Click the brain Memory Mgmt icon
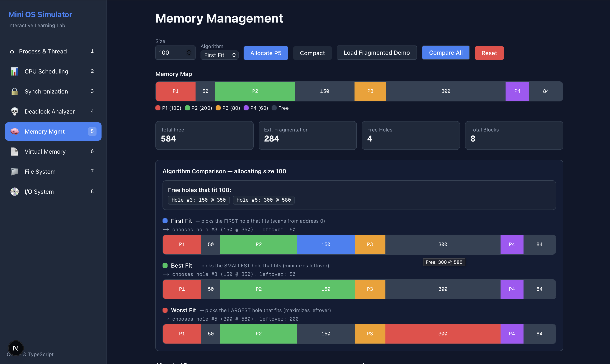Screen dimensions: 610x364 click(14, 131)
